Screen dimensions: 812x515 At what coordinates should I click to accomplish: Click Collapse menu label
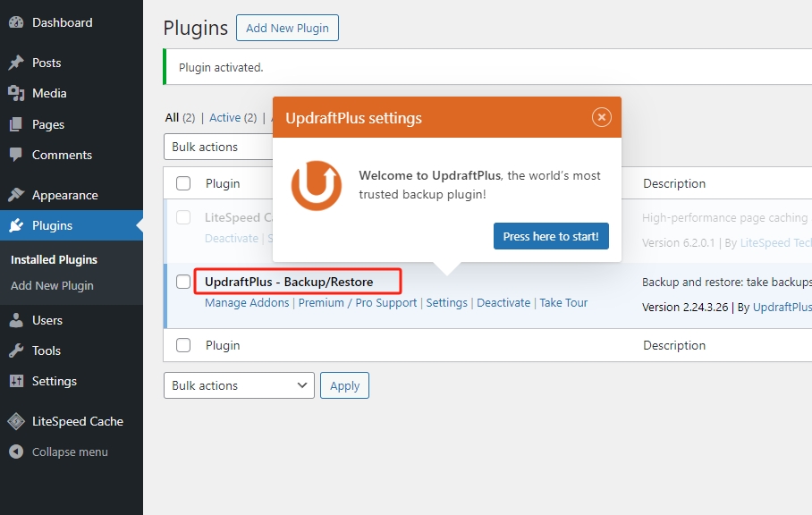pyautogui.click(x=70, y=452)
